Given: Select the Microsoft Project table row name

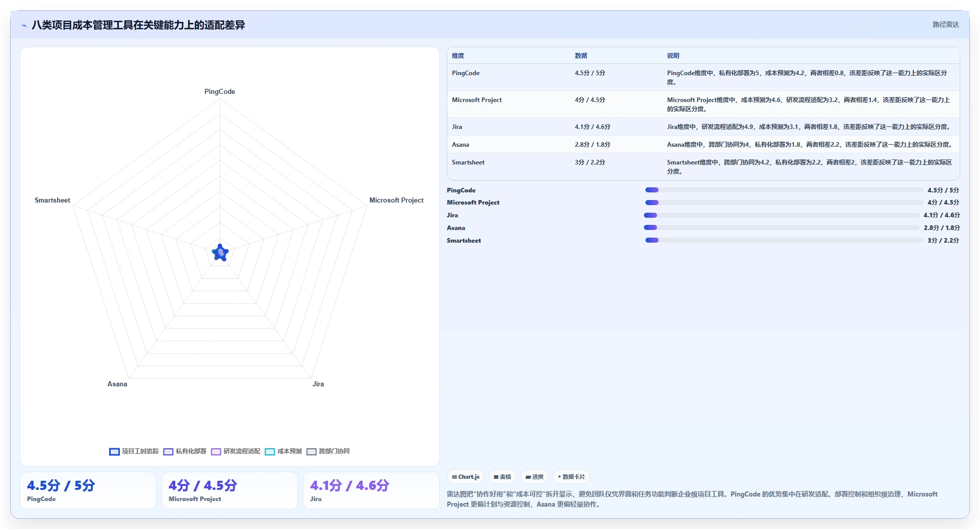Looking at the screenshot, I should tap(477, 100).
